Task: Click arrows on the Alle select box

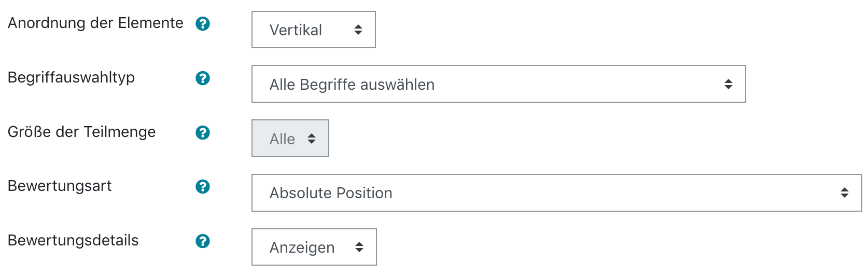Action: (312, 139)
